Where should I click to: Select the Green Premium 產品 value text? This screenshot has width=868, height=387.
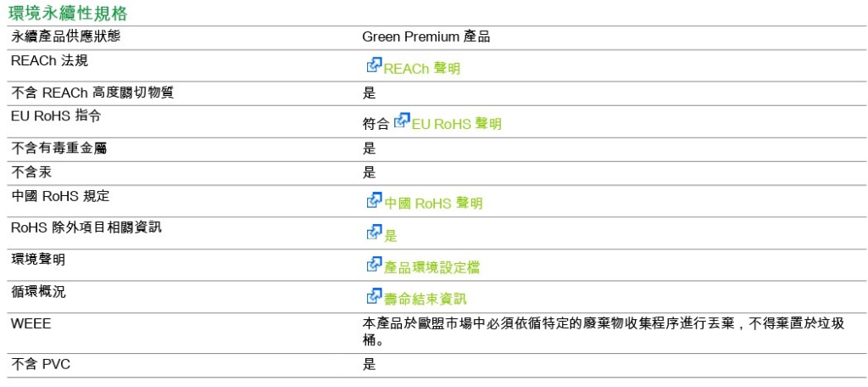(426, 37)
